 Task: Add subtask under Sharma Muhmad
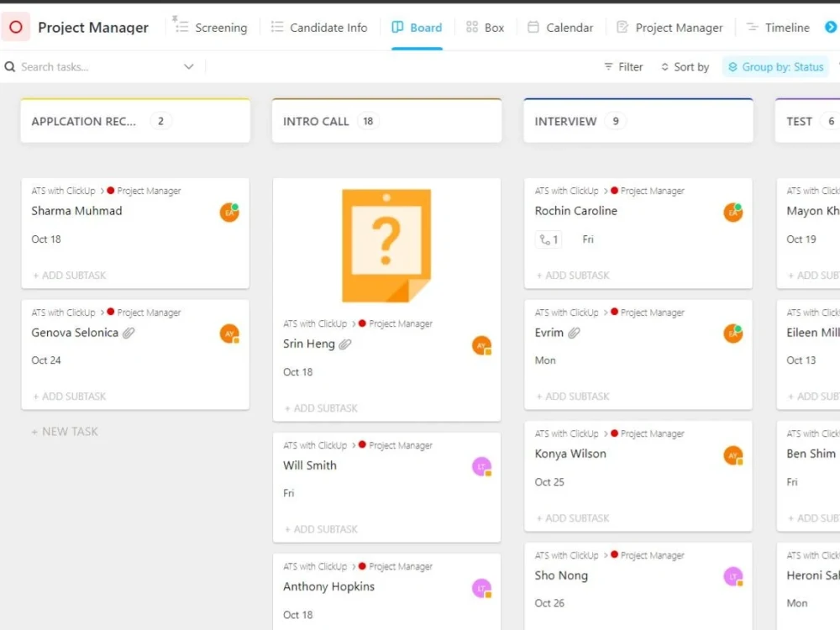click(x=69, y=276)
